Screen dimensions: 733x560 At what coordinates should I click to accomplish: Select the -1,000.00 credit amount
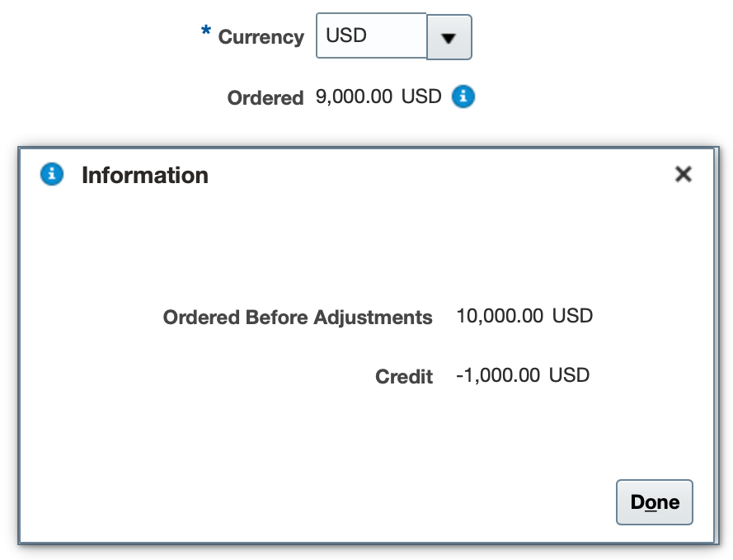tap(498, 376)
